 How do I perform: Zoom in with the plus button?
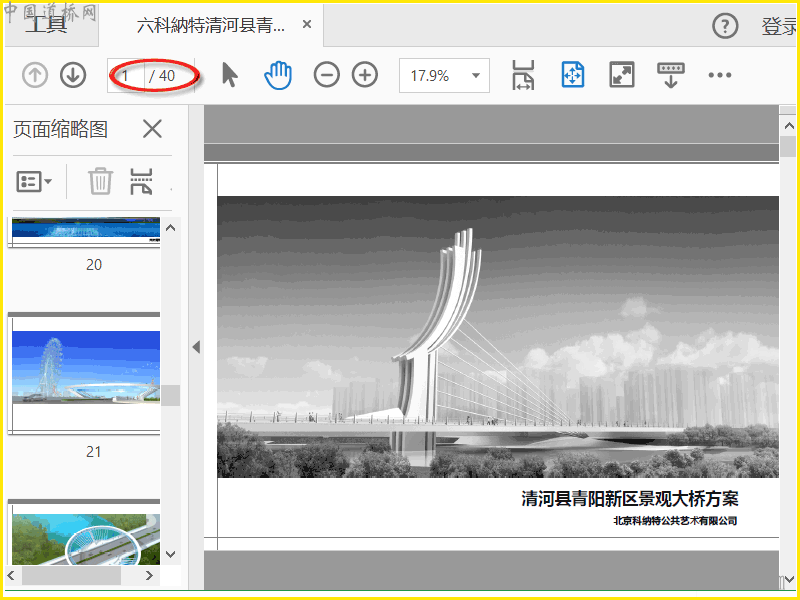(365, 76)
